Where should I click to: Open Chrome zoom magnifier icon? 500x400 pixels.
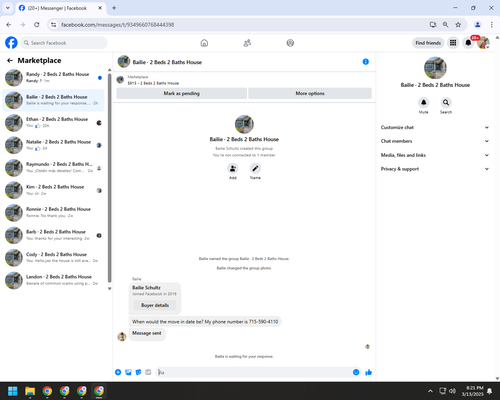(445, 25)
